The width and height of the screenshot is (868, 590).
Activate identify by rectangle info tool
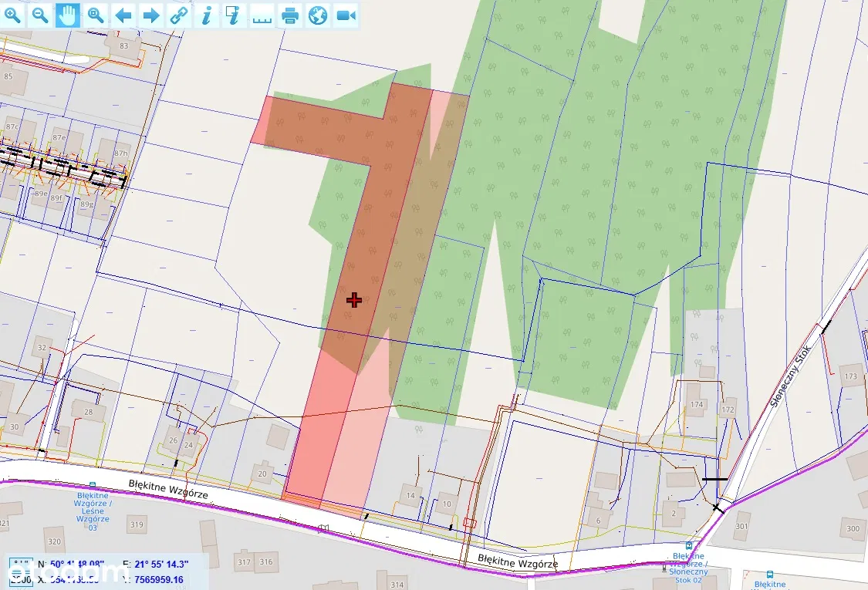pos(234,15)
